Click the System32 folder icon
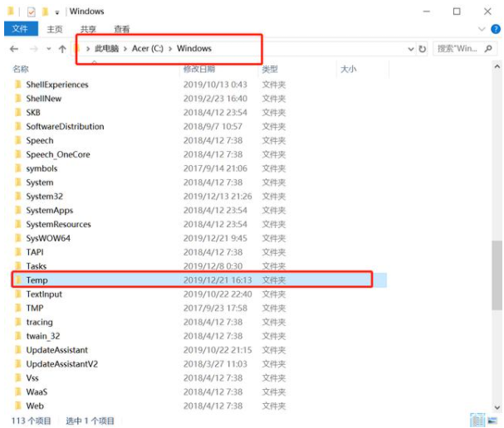504x428 pixels. click(18, 197)
